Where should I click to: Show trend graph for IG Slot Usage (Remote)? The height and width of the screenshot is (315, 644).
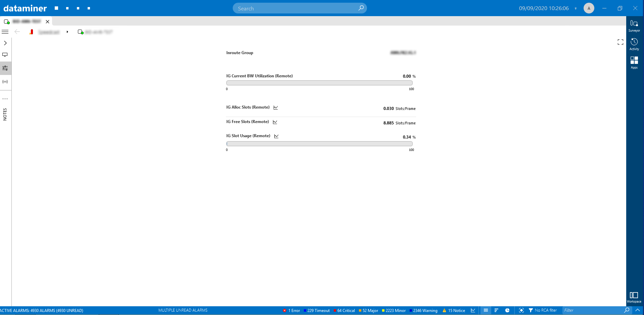[276, 136]
